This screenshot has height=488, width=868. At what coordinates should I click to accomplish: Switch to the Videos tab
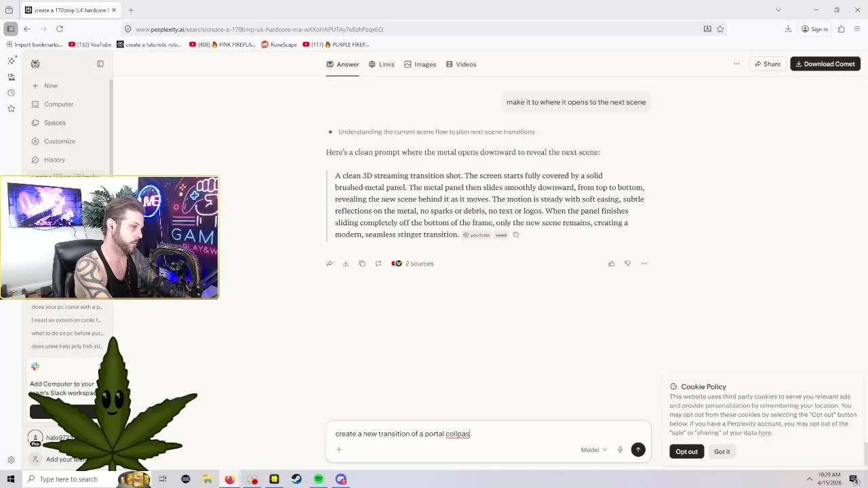[x=460, y=64]
